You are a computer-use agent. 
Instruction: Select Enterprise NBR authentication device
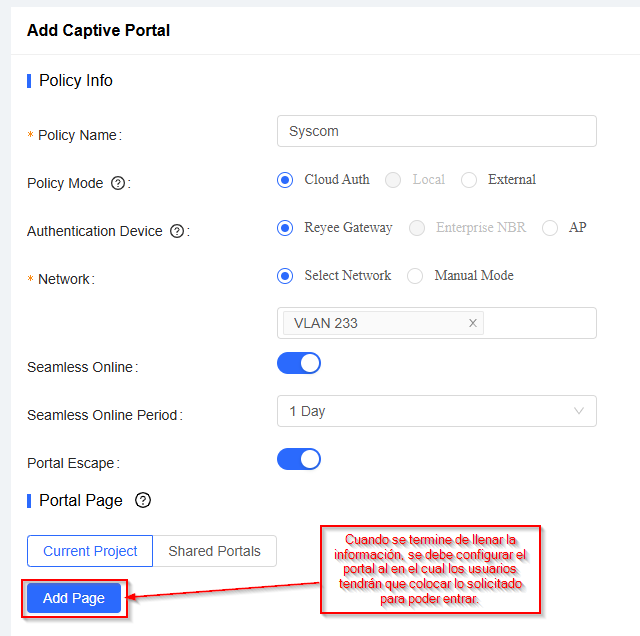[x=417, y=228]
